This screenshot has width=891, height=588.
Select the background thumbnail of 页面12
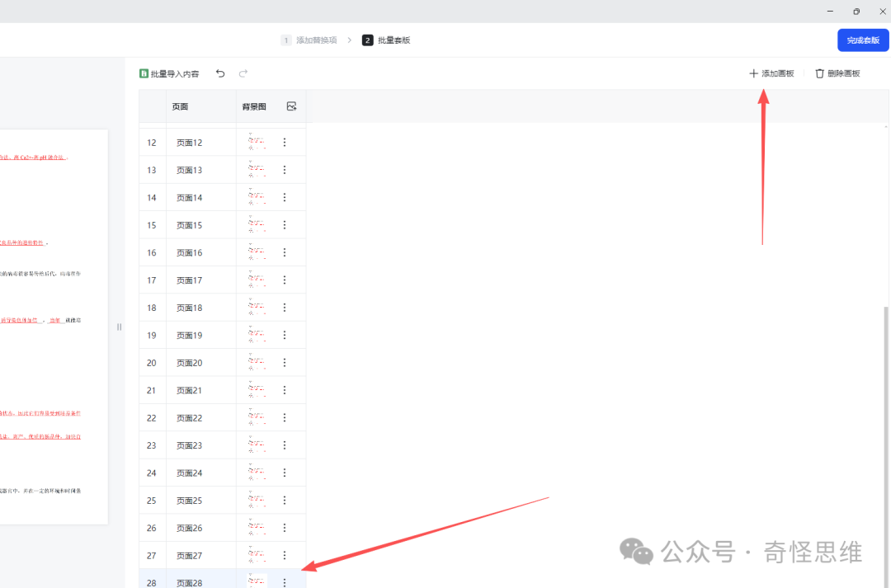pos(257,142)
